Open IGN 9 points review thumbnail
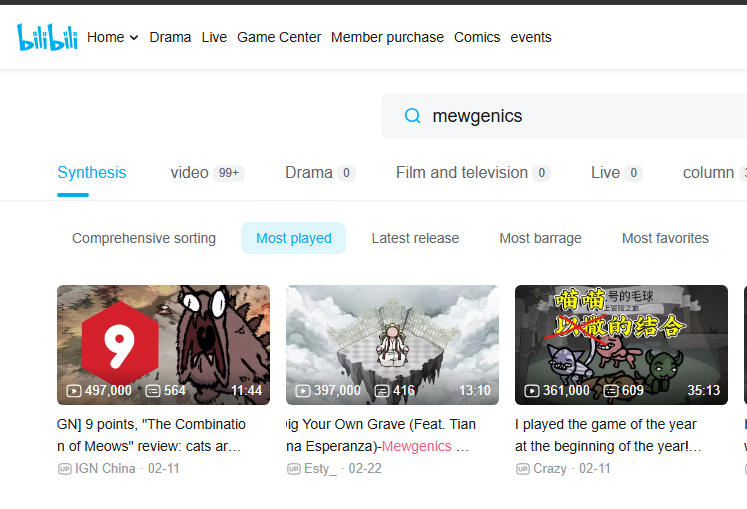This screenshot has width=747, height=509. pos(163,345)
